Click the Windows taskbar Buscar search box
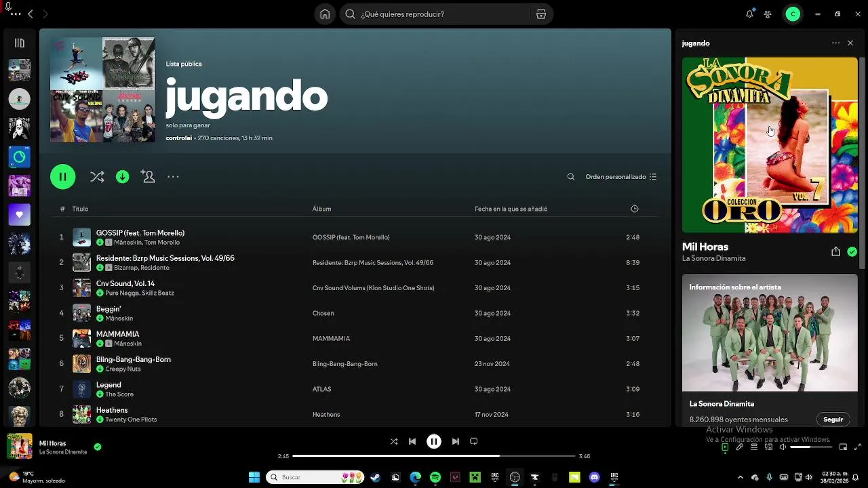The width and height of the screenshot is (868, 488). pyautogui.click(x=315, y=477)
